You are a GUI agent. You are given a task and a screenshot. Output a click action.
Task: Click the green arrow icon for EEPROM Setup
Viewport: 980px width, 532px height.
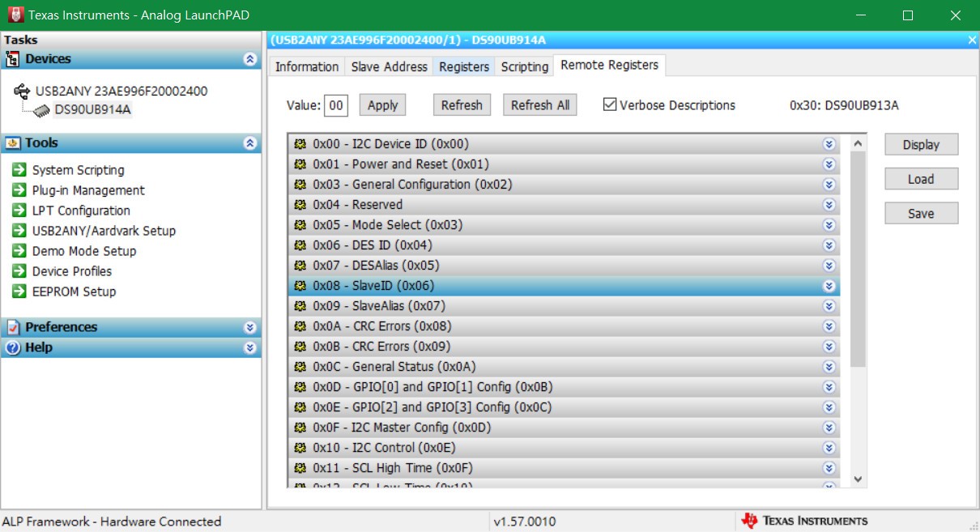19,292
